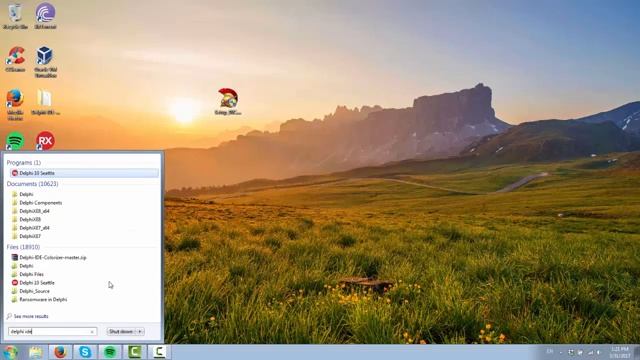Click the Files (18910) group header

[23, 247]
